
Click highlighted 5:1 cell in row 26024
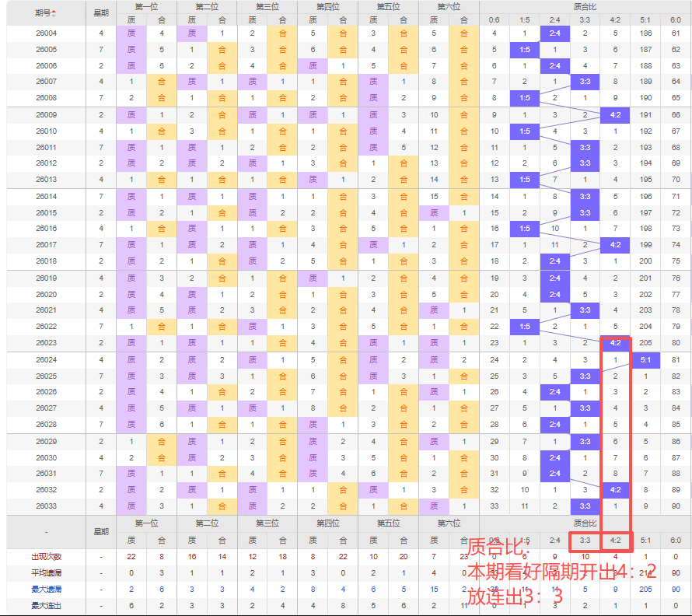(645, 360)
